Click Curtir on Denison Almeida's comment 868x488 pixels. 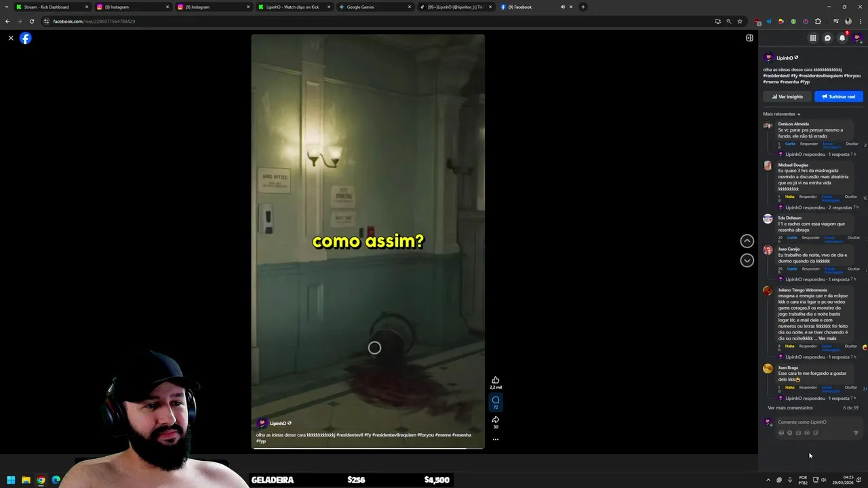(790, 144)
